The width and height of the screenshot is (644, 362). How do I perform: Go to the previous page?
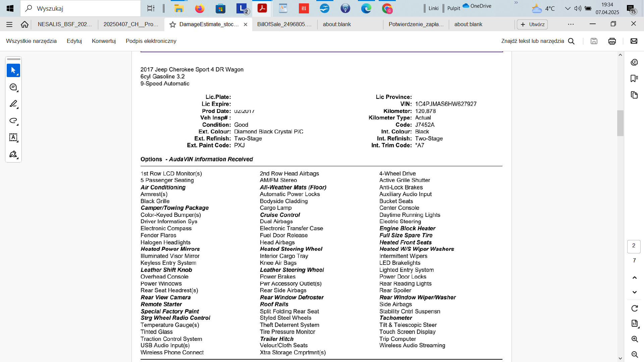(x=634, y=278)
